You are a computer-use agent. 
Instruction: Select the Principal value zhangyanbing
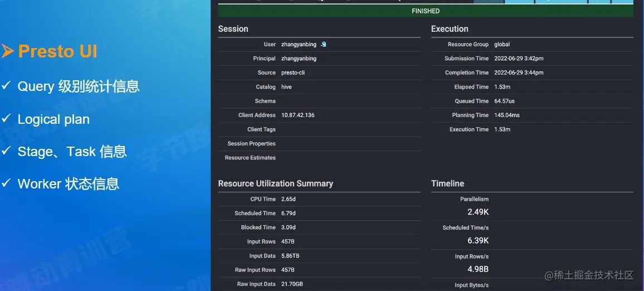coord(299,59)
